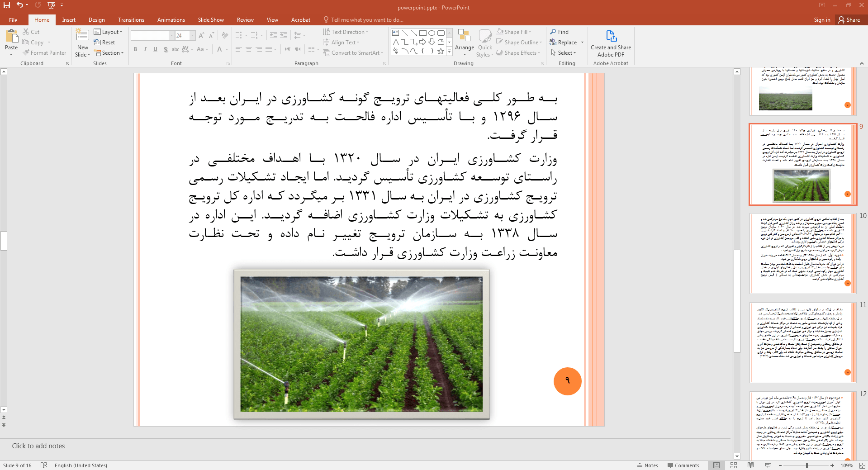Choose the star shape from gallery
The image size is (868, 470).
tap(441, 51)
